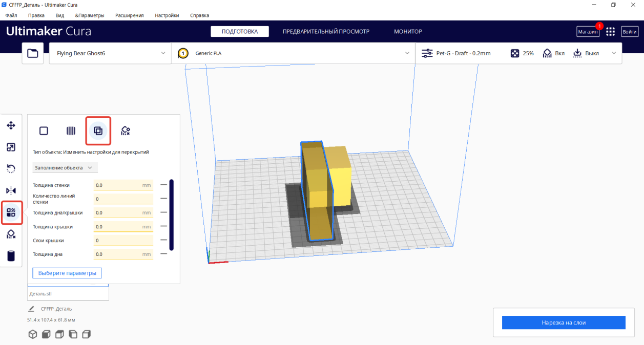Open the Per Model Settings tool
This screenshot has height=345, width=644.
pyautogui.click(x=11, y=212)
